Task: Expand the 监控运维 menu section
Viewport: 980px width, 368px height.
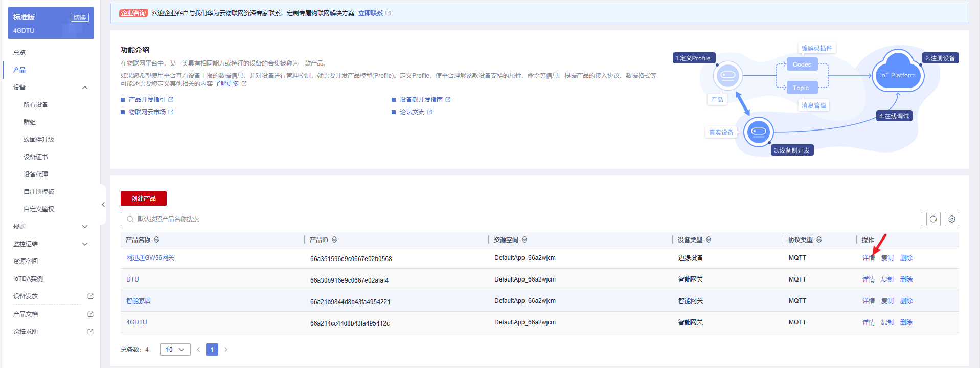Action: 85,244
